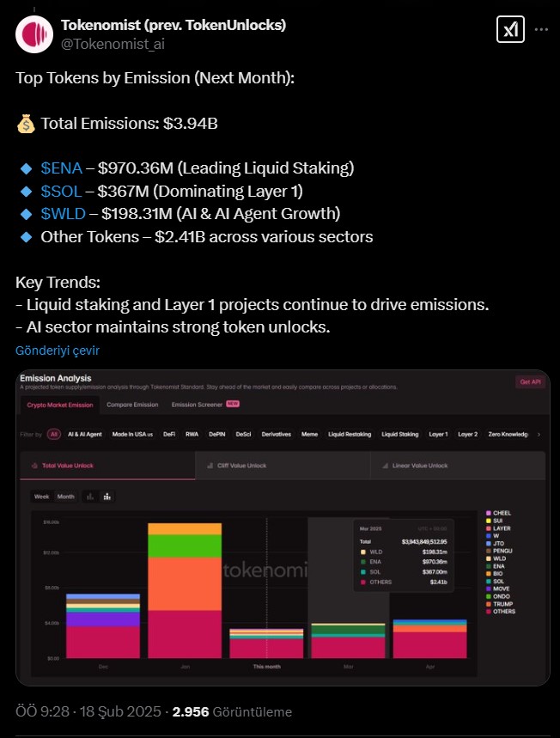Click the ENA $970.36m tooltip row
Screen dimensions: 560x738
(x=404, y=562)
